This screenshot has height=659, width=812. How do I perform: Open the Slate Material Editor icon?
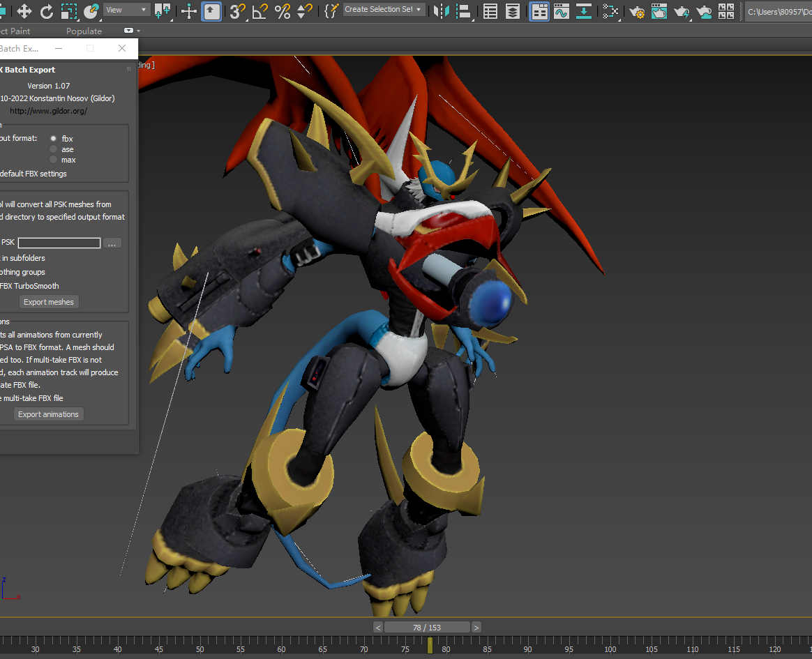(610, 11)
